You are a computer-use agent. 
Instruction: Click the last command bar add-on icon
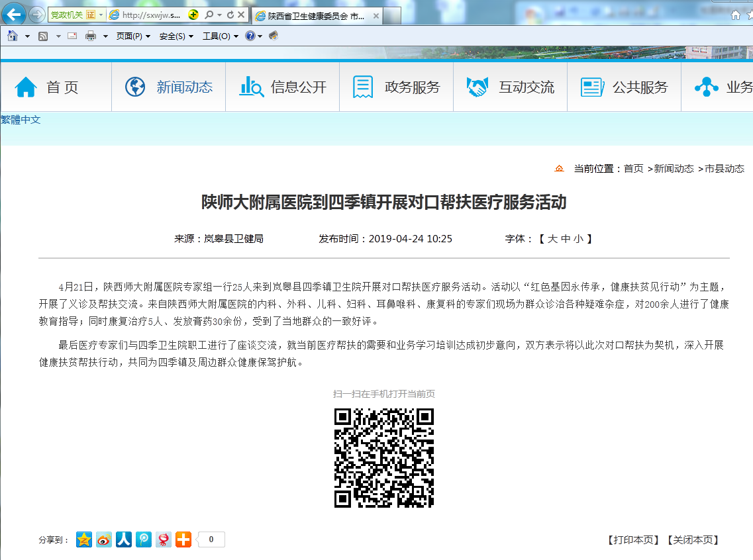(x=274, y=36)
